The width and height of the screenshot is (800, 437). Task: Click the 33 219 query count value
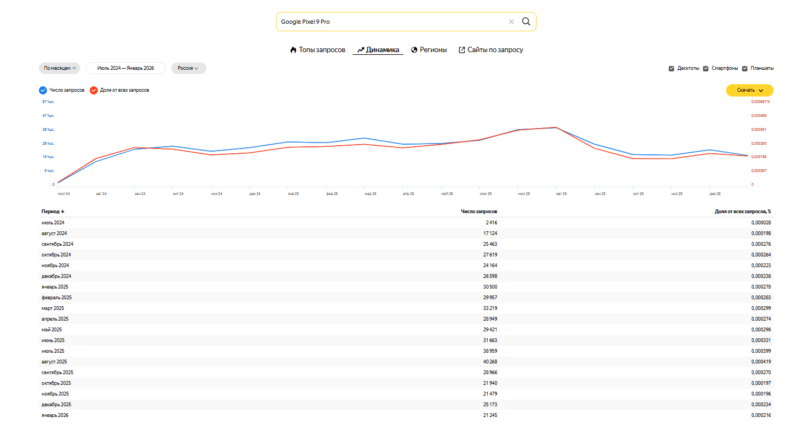490,309
